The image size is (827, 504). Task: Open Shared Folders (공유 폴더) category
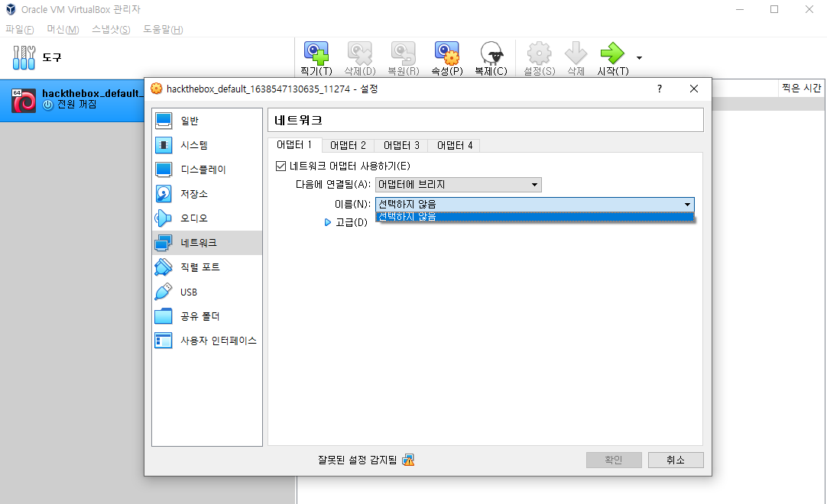pos(206,316)
